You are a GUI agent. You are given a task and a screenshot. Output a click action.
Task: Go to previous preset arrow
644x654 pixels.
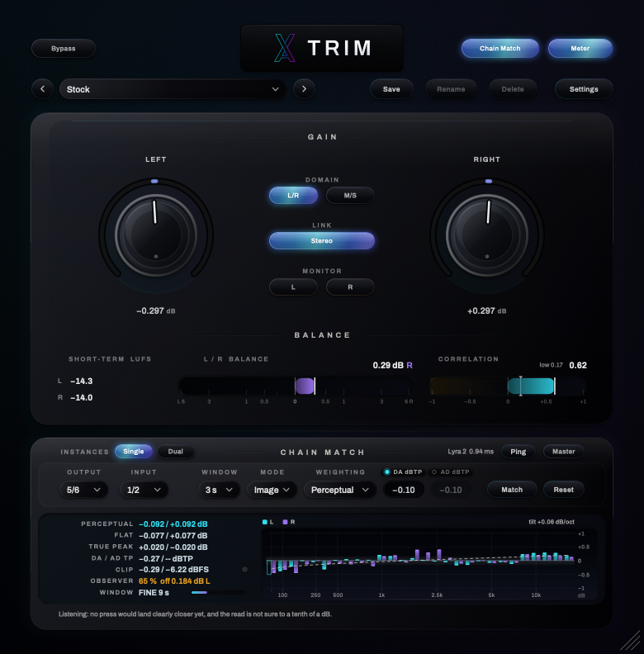pos(43,89)
